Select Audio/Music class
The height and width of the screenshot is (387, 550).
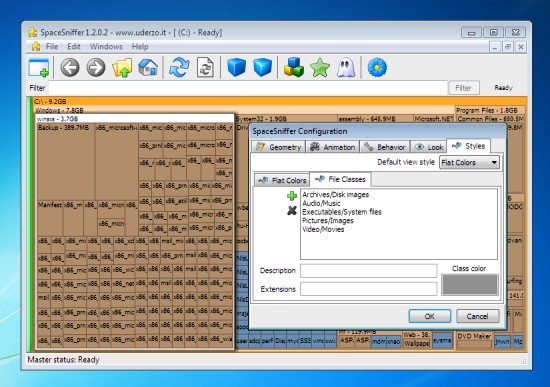click(321, 203)
